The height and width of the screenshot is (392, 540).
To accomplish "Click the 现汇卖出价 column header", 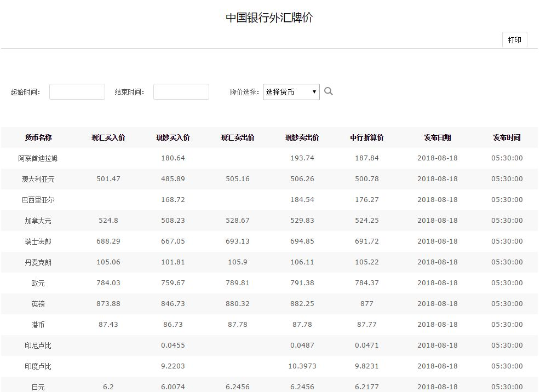I will [x=238, y=137].
